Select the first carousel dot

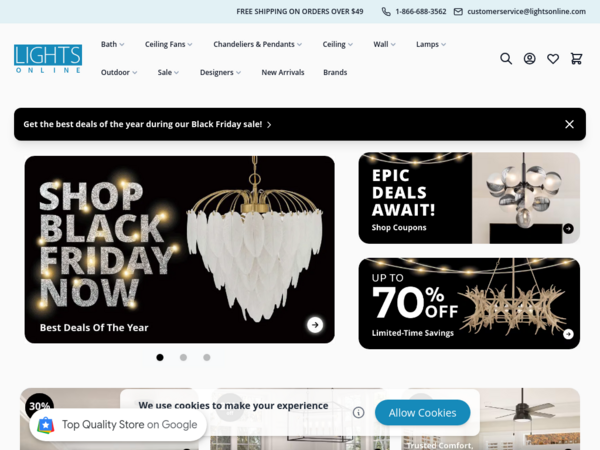pos(160,357)
